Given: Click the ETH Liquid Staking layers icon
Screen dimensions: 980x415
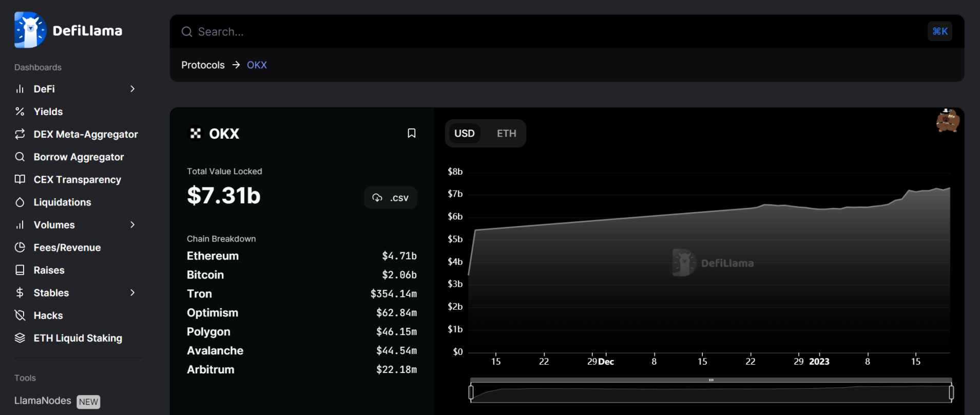Looking at the screenshot, I should click(x=20, y=337).
